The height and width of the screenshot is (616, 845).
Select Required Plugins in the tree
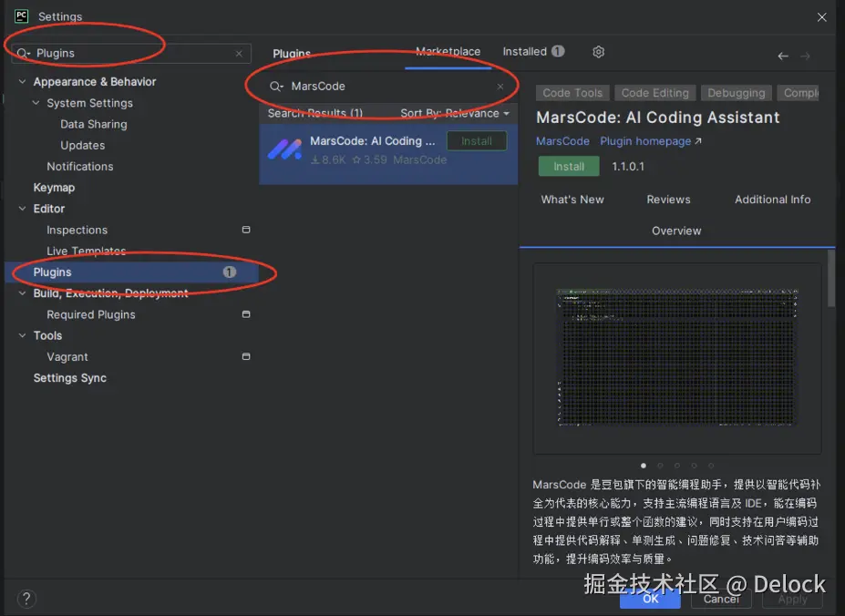(x=91, y=314)
